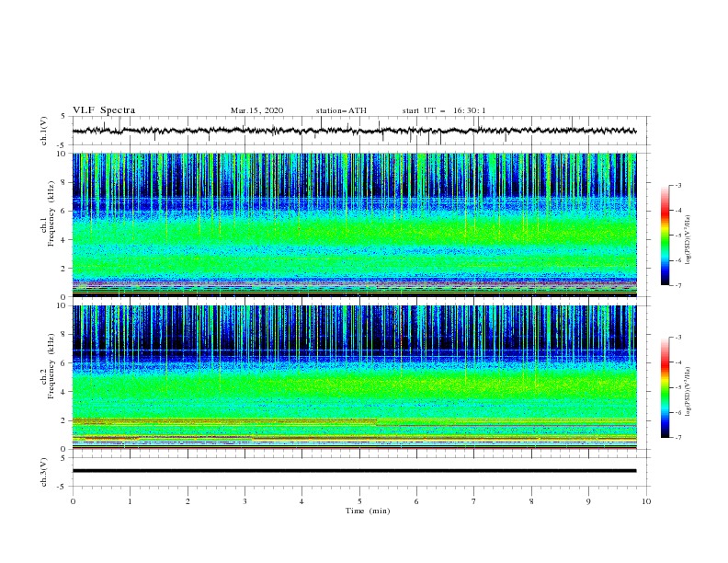The width and height of the screenshot is (728, 563).
Task: Click time axis tick label '10'
Action: pos(646,501)
